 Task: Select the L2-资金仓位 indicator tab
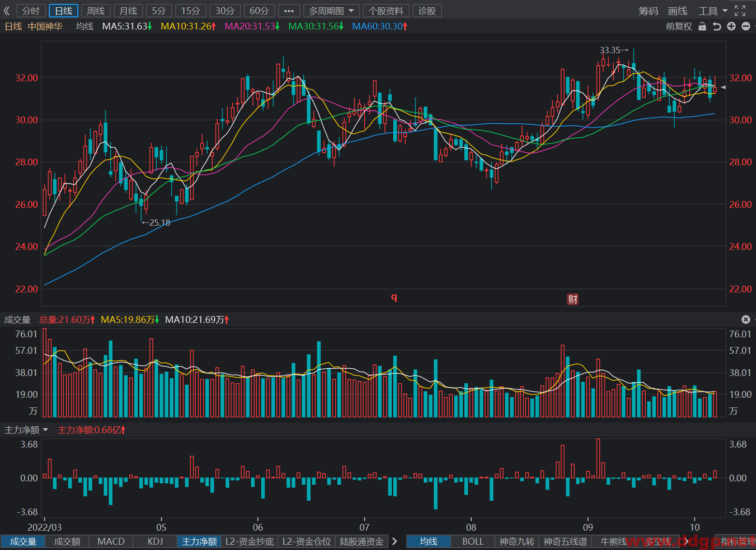coord(307,541)
